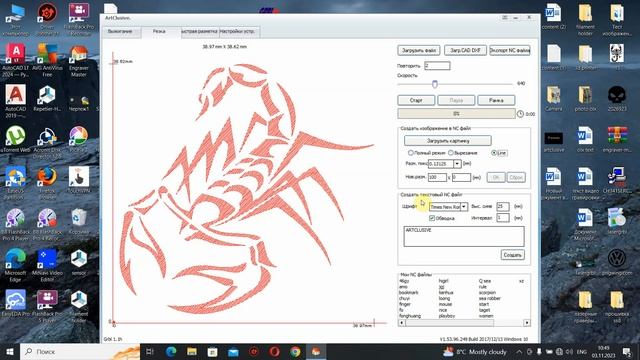Click the Старт button

point(416,100)
